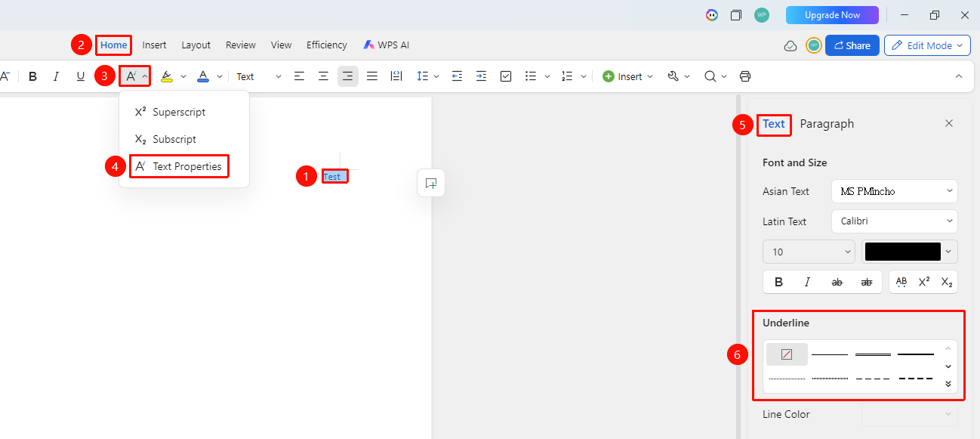This screenshot has height=439, width=980.
Task: Align text to the left
Action: pos(300,76)
